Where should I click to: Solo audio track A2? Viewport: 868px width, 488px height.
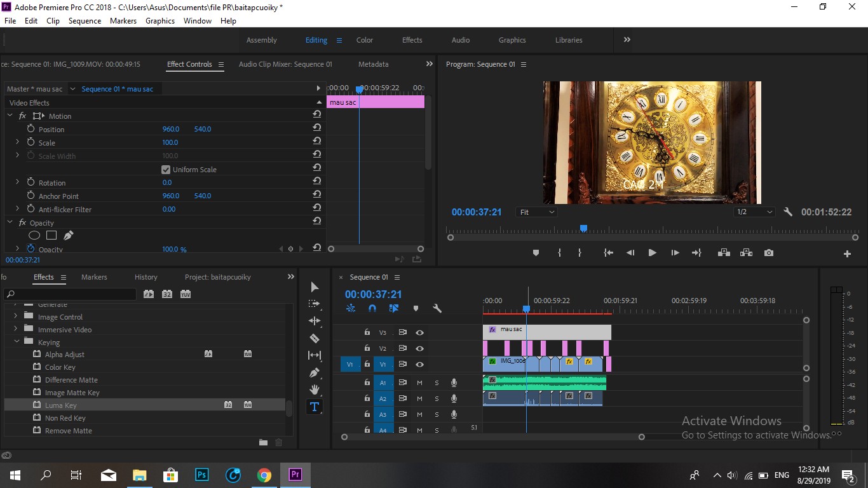pyautogui.click(x=437, y=398)
